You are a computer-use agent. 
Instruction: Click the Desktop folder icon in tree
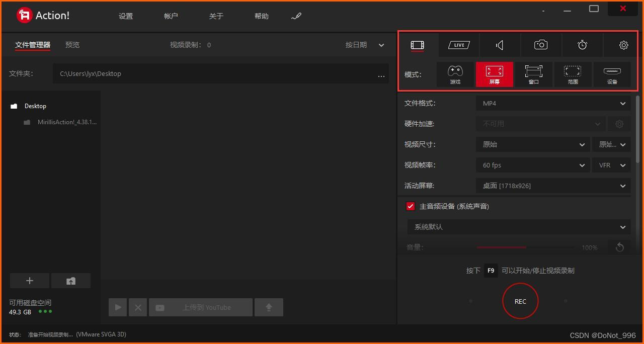(14, 106)
